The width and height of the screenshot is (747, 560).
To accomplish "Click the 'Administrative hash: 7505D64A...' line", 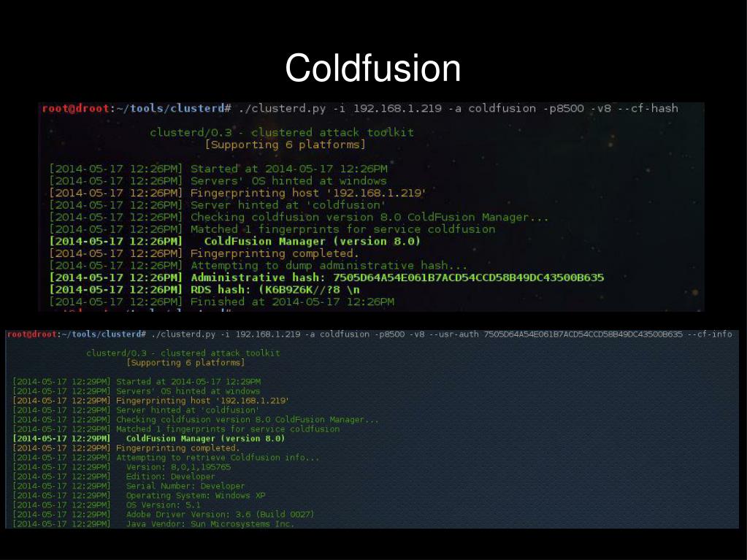I will coord(397,277).
